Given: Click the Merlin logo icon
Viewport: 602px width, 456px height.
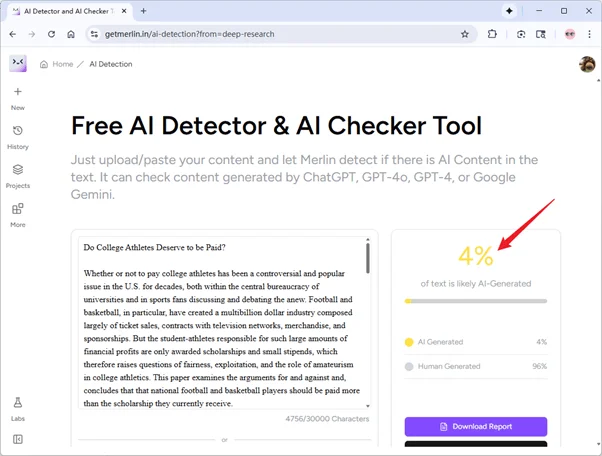Looking at the screenshot, I should coord(18,64).
